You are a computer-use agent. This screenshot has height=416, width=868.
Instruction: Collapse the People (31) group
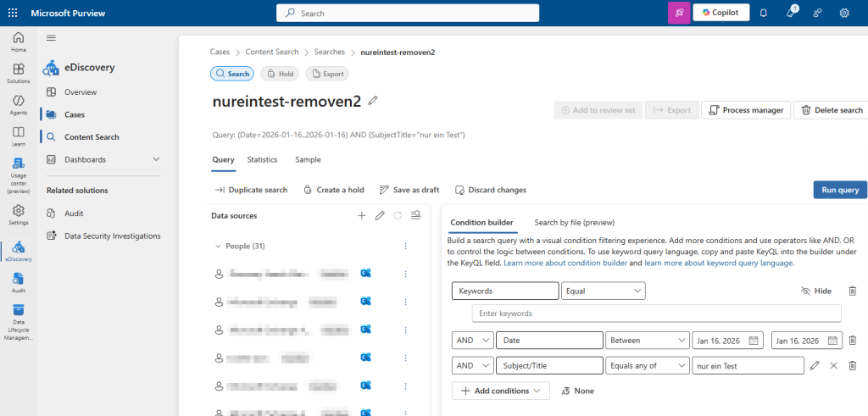218,246
